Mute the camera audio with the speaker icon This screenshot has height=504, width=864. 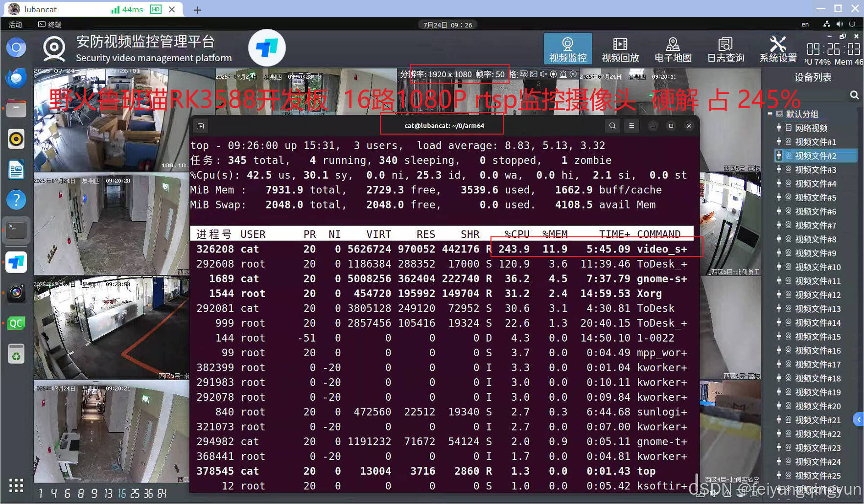pos(543,74)
